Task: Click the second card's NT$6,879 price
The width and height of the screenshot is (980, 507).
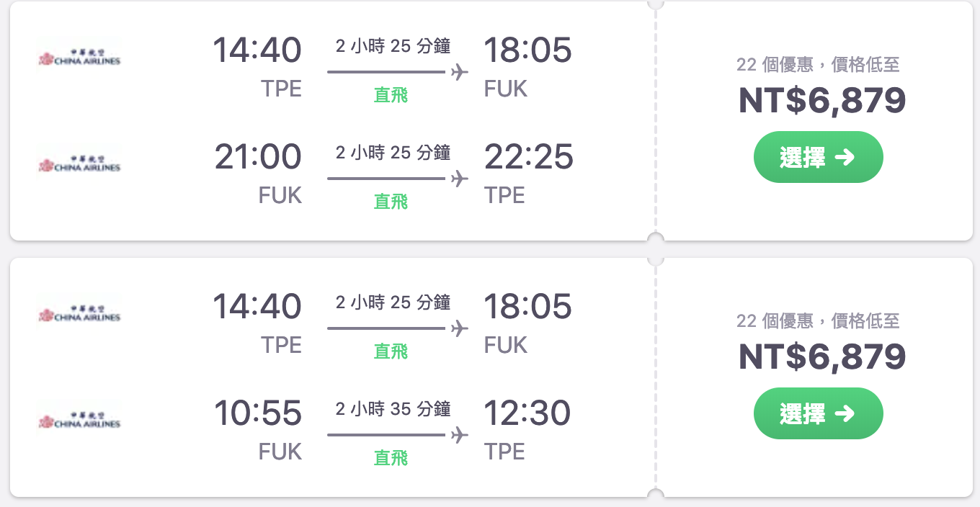Action: (822, 357)
